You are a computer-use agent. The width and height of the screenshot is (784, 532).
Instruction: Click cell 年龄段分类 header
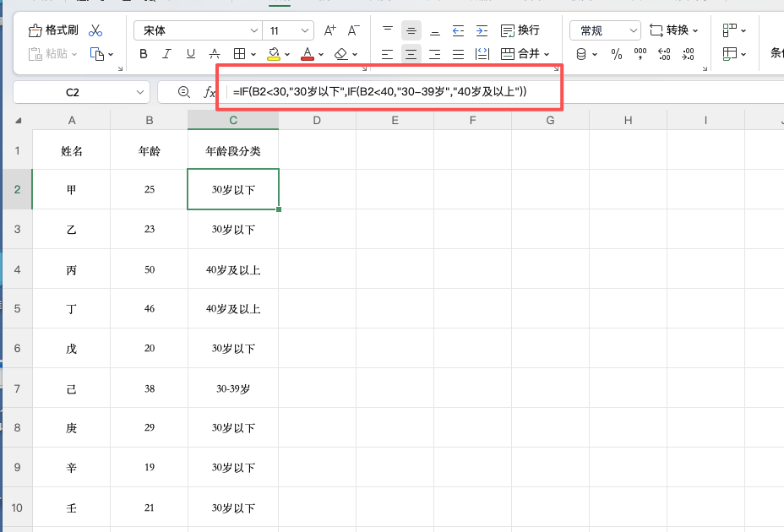pyautogui.click(x=233, y=151)
